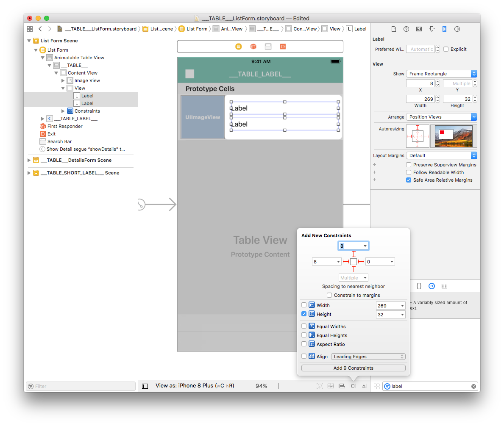This screenshot has width=504, height=426.
Task: Check the Width constraint box
Action: click(304, 305)
